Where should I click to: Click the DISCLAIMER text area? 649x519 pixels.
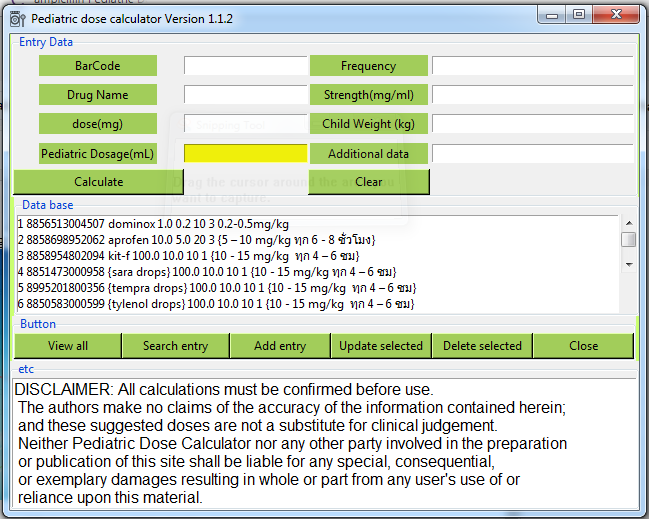coord(324,442)
